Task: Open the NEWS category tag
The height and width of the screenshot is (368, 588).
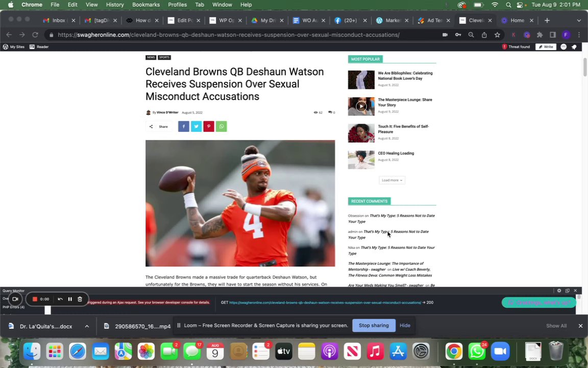Action: point(151,57)
